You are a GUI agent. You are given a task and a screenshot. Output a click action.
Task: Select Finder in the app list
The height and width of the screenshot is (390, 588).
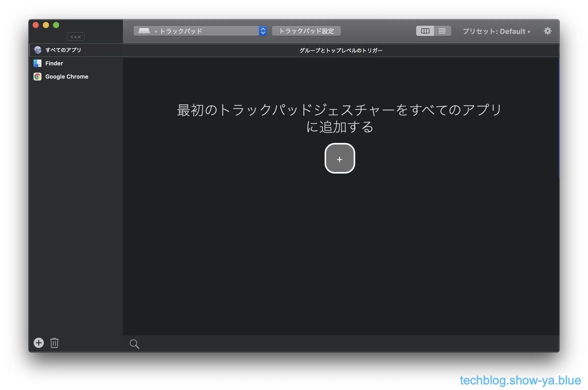click(x=54, y=63)
